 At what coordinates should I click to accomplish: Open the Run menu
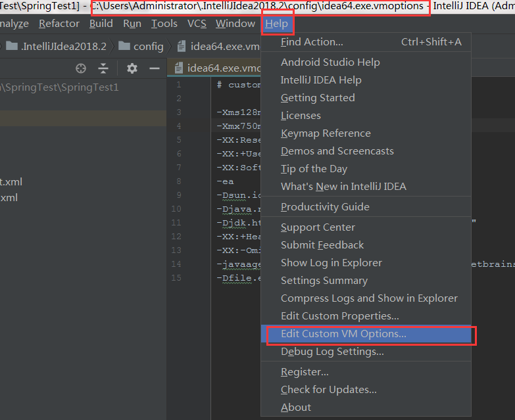point(132,24)
